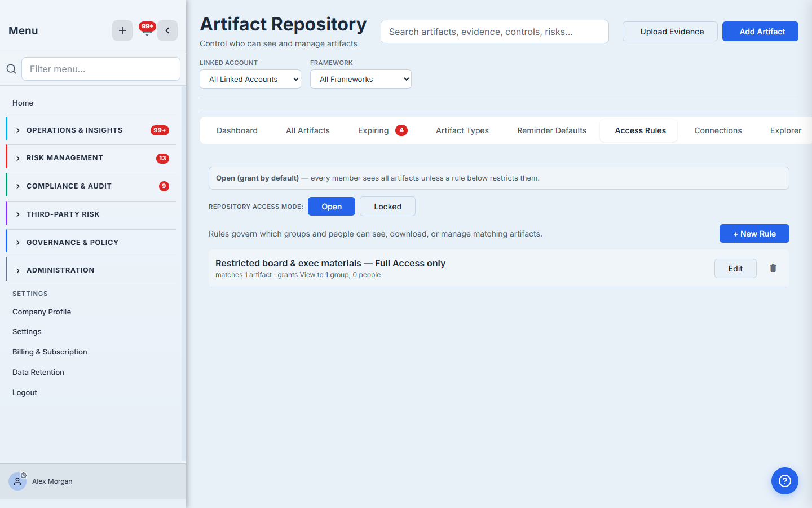Click the Upload Evidence button
Viewport: 812px width, 508px height.
click(670, 32)
